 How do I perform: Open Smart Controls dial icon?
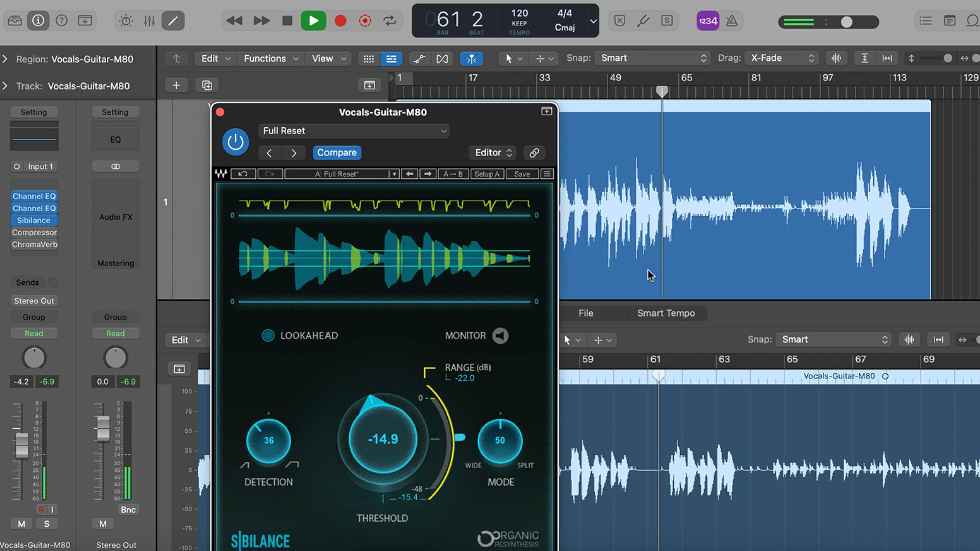(x=126, y=21)
